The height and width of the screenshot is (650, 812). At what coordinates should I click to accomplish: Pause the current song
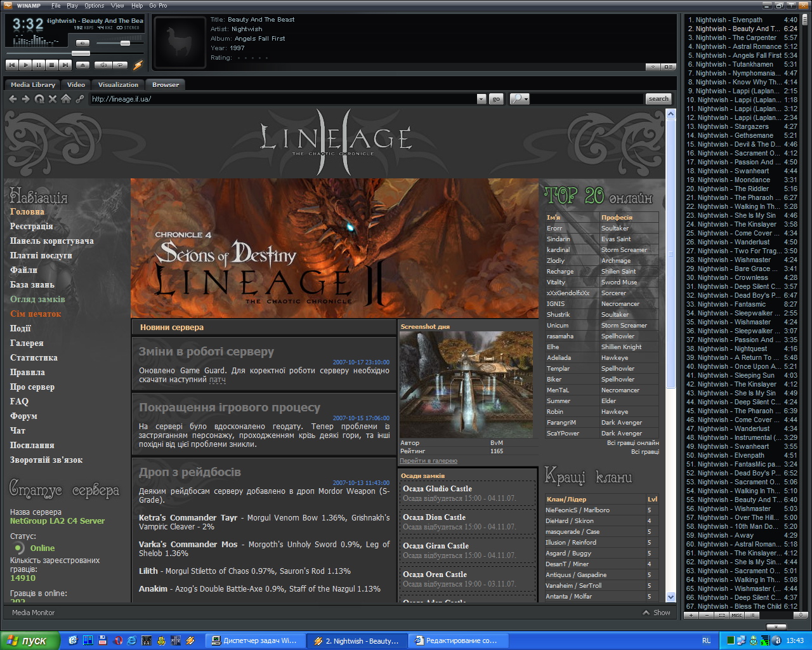[x=38, y=65]
